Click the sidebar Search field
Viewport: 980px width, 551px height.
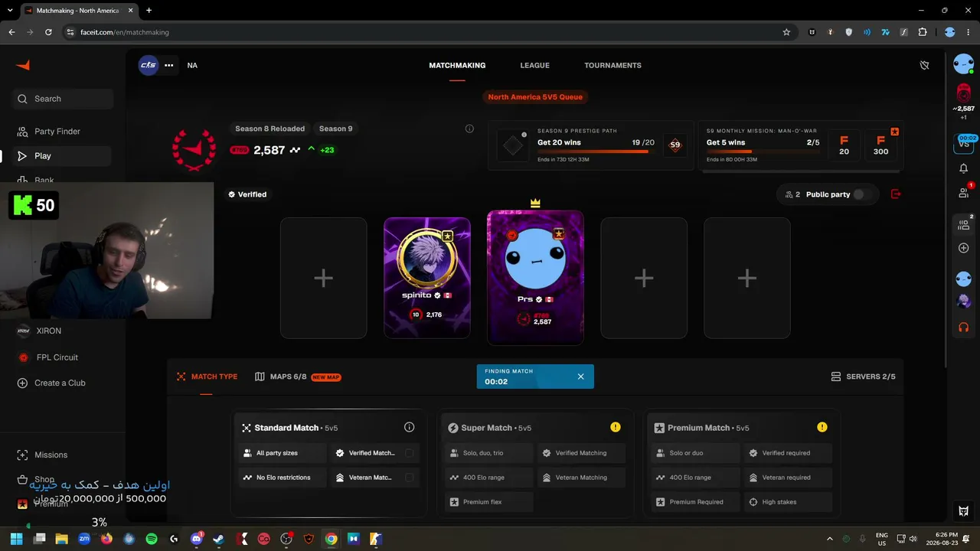(x=64, y=99)
